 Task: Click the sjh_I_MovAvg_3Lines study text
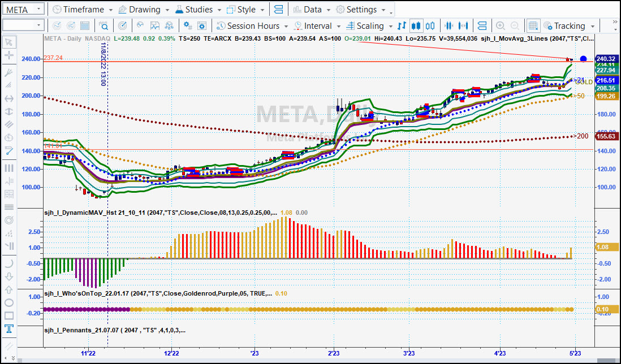[x=537, y=39]
